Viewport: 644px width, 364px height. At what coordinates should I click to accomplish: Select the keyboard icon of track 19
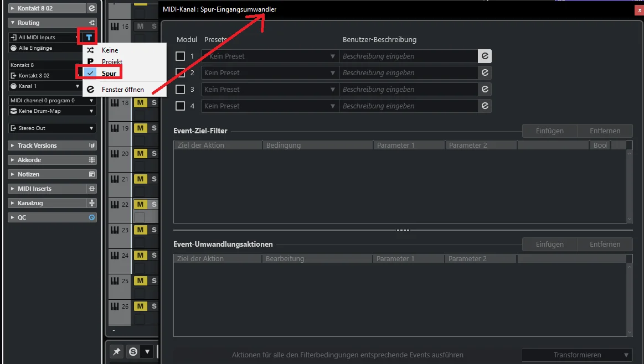pyautogui.click(x=115, y=128)
